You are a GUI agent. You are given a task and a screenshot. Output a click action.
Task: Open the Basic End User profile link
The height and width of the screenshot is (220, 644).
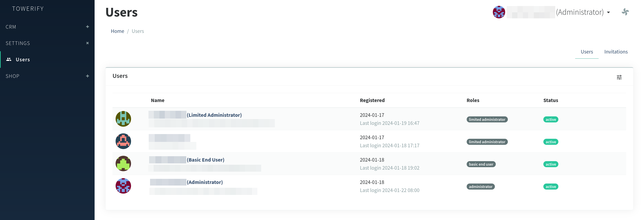[x=205, y=160]
